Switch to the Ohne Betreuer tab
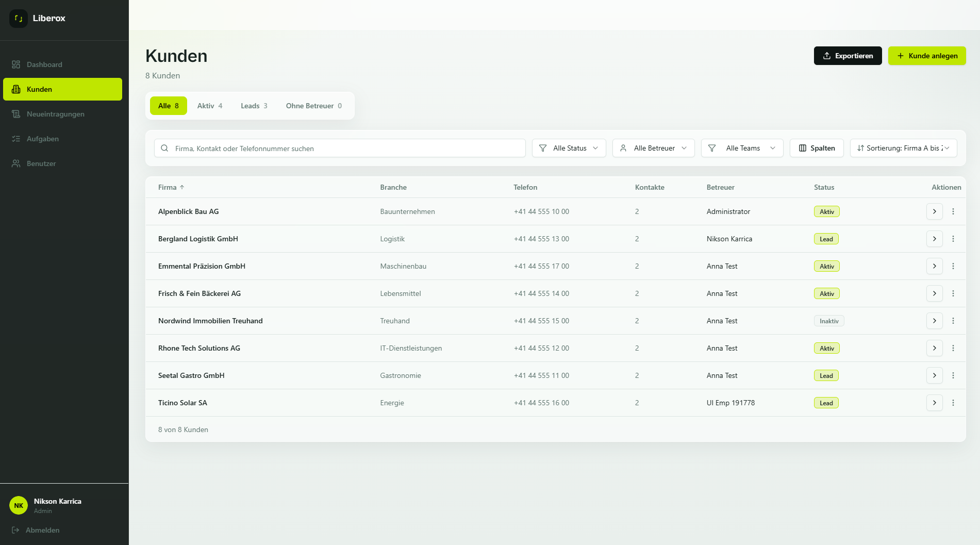Viewport: 980px width, 545px height. 314,106
